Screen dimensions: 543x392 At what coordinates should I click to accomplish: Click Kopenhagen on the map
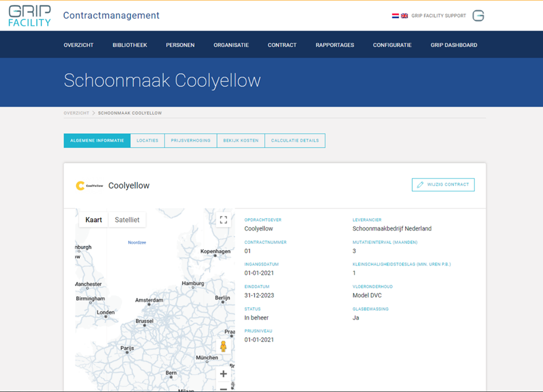(215, 251)
